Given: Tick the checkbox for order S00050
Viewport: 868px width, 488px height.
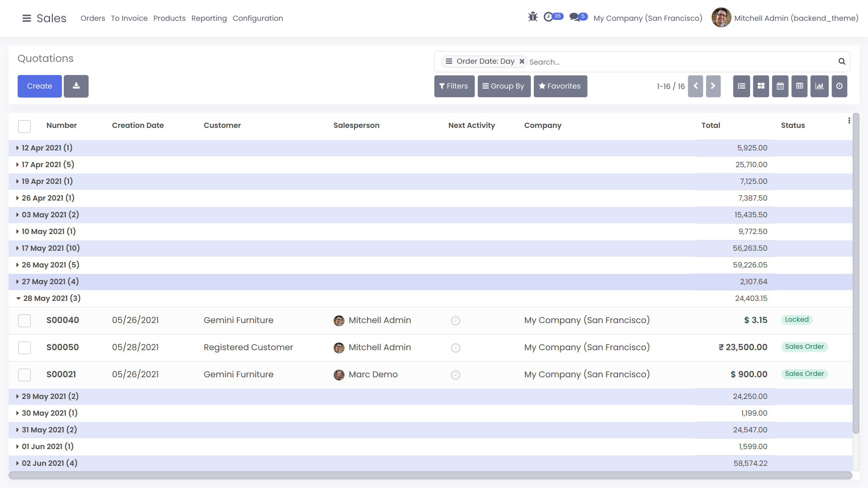Looking at the screenshot, I should (x=24, y=348).
